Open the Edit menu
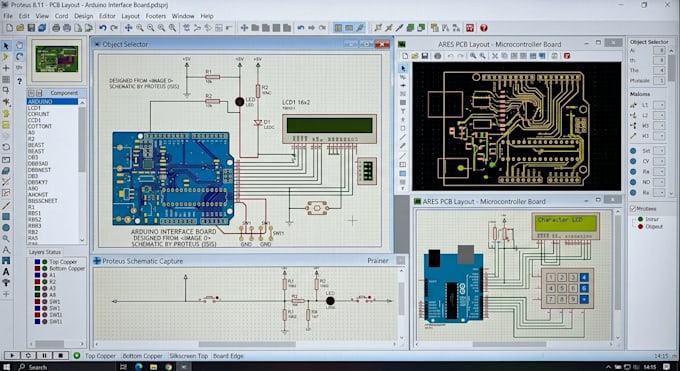This screenshot has width=680, height=371. tap(24, 16)
